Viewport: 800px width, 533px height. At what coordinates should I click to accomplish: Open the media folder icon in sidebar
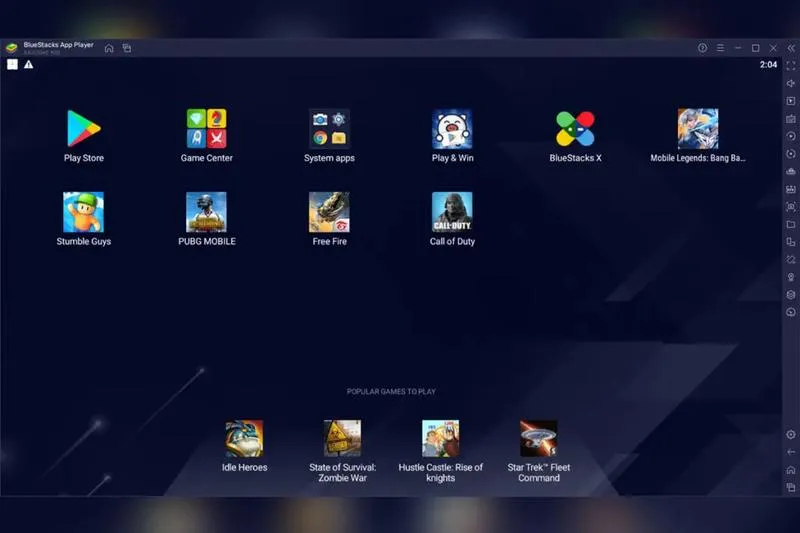tap(791, 224)
